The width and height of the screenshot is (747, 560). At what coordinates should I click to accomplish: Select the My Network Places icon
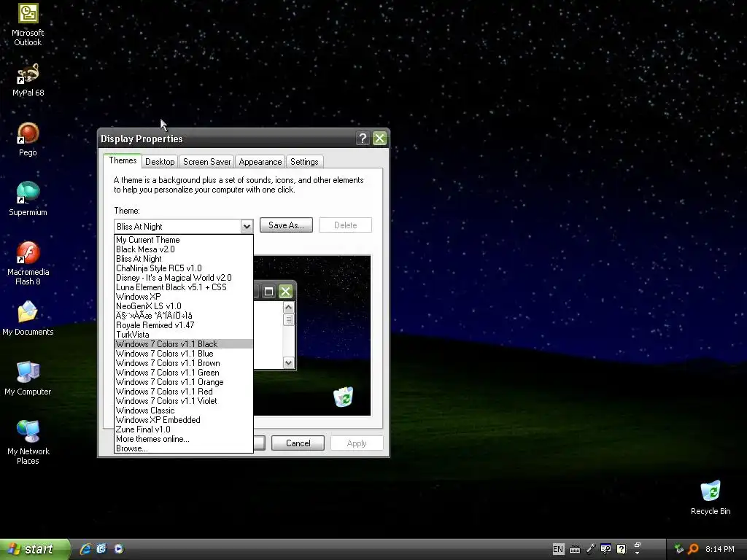click(x=28, y=443)
